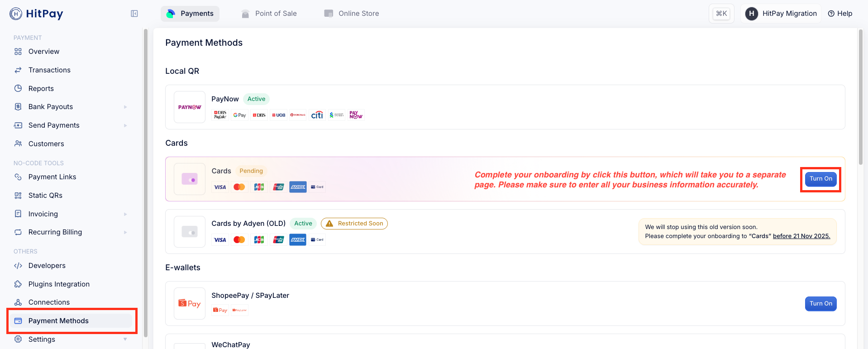Click the Invoicing document icon

click(18, 214)
